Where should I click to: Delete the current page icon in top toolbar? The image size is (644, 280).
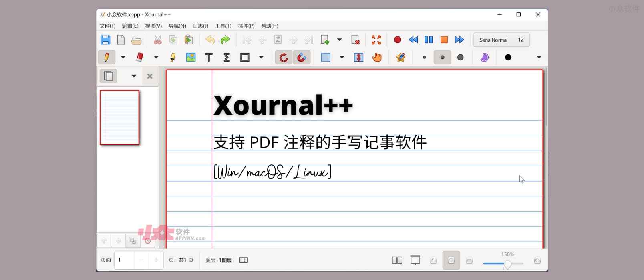pyautogui.click(x=355, y=40)
